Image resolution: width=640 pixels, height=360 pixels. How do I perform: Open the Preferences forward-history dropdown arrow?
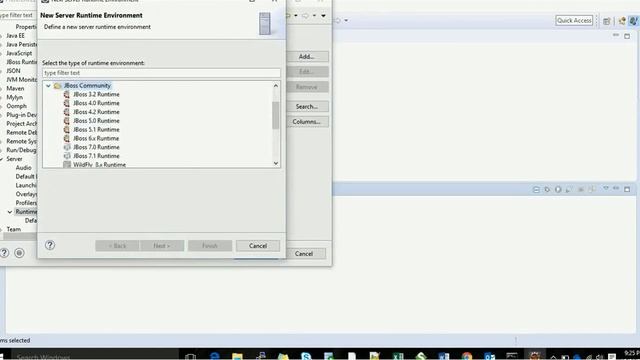314,16
